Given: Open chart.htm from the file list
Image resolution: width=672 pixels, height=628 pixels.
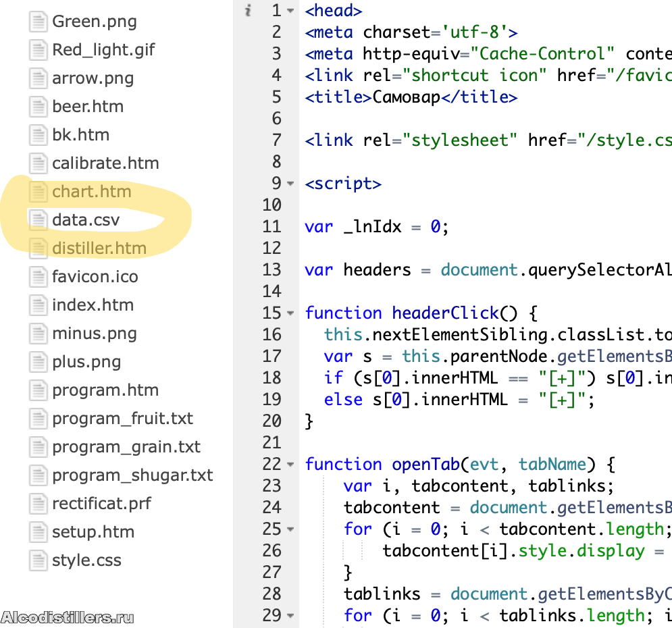Looking at the screenshot, I should (92, 192).
